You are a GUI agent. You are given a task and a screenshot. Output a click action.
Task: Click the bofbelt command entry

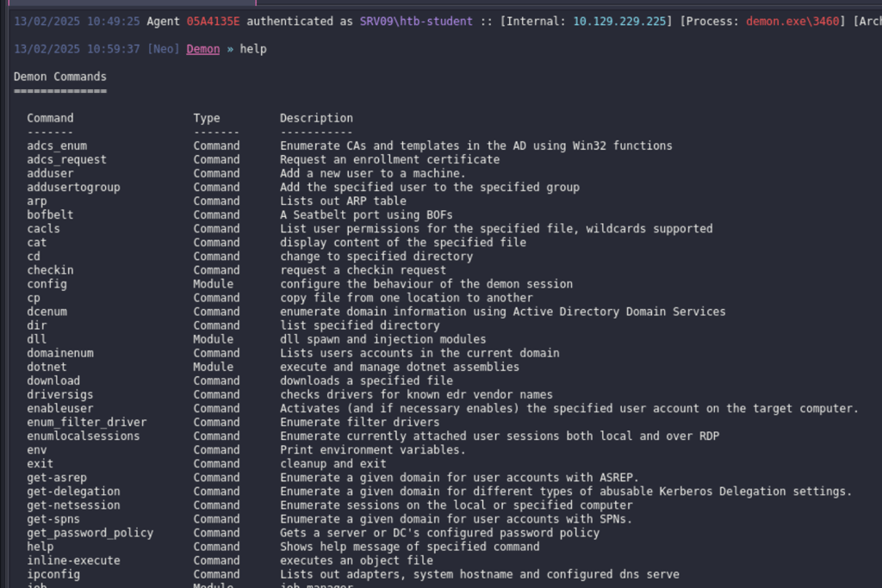[50, 214]
